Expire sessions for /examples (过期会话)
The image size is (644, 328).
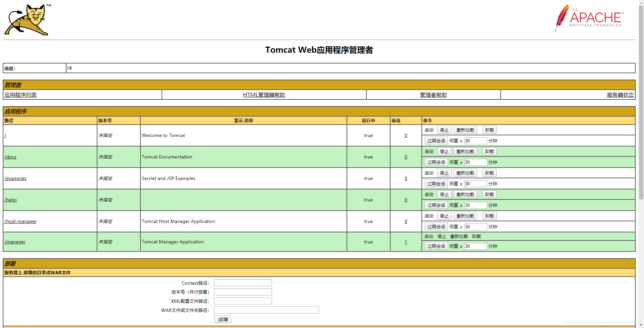point(436,184)
